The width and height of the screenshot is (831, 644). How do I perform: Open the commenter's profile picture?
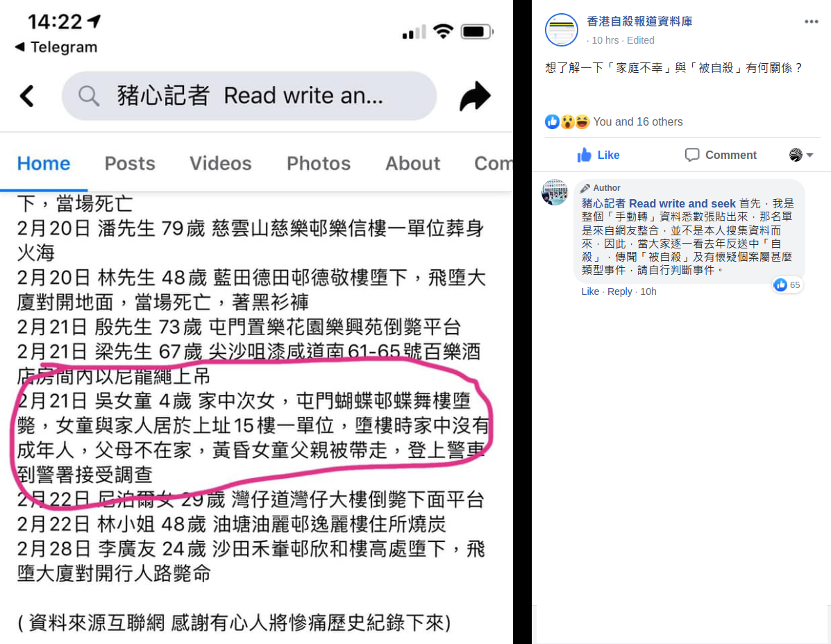(555, 192)
